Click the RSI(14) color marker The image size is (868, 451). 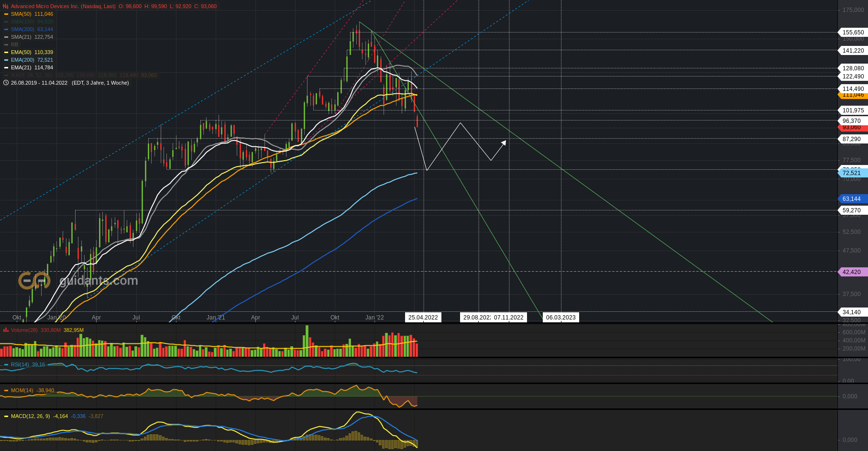(6, 365)
